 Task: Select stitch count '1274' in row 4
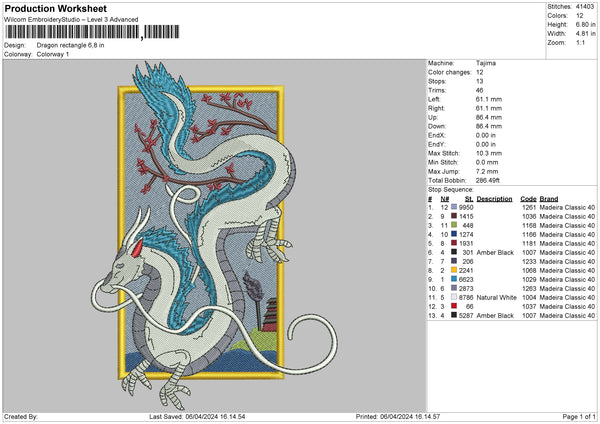(466, 234)
